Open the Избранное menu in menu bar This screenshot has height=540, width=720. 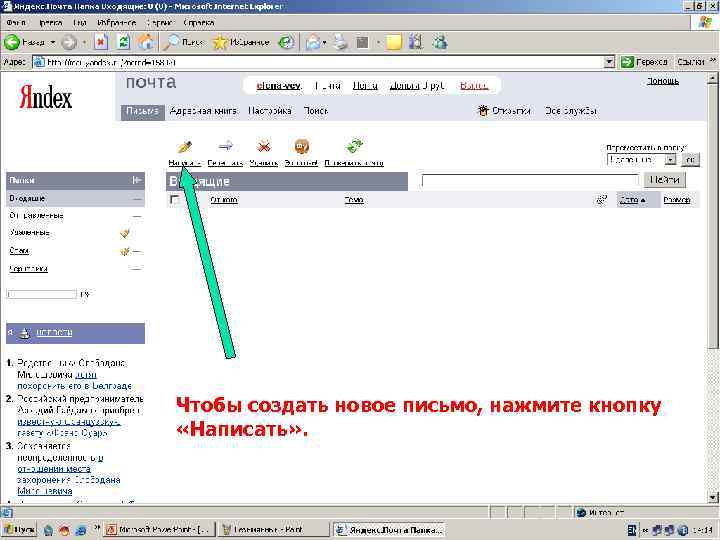117,22
